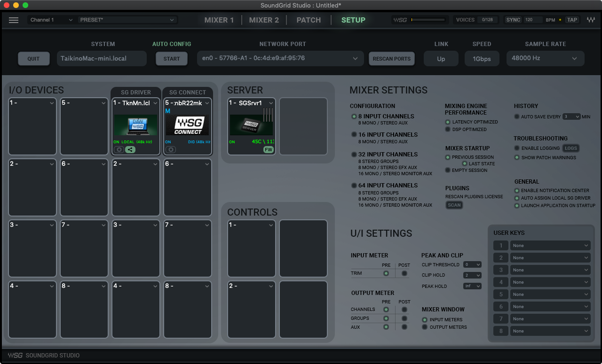
Task: Set Groups output meter to Pre
Action: (x=386, y=318)
